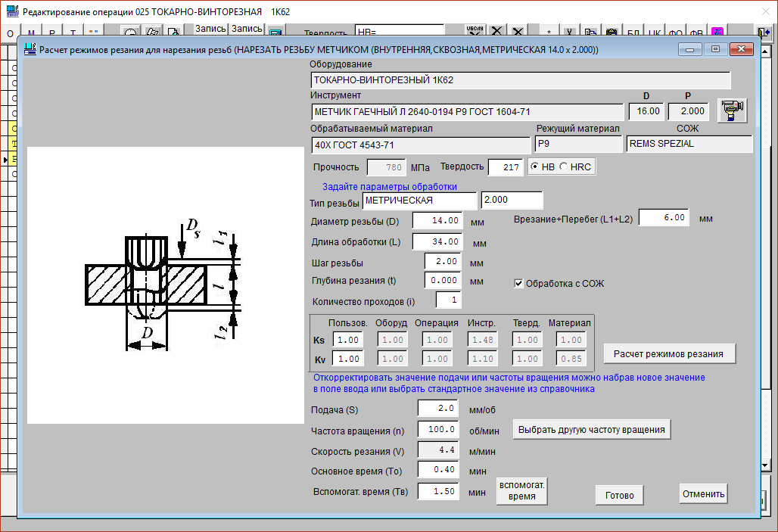Click the magenta icon in the main toolbar

click(x=717, y=33)
